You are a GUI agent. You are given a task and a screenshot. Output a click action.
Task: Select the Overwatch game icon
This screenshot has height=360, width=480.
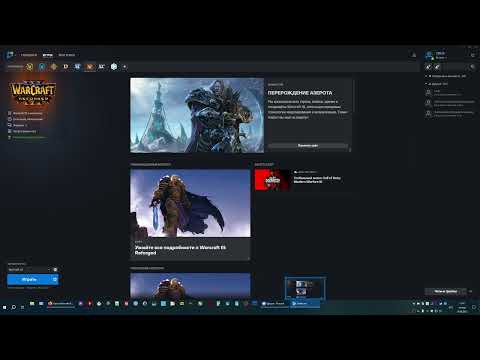(114, 67)
